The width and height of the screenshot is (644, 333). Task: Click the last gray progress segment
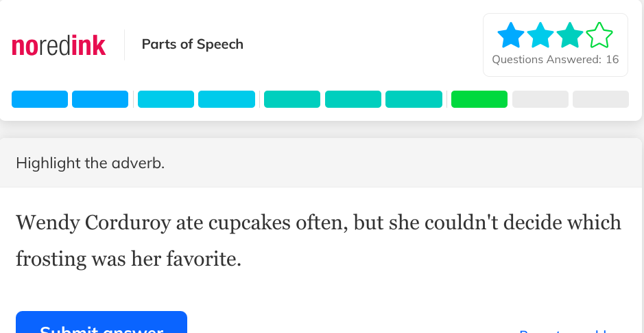[600, 100]
